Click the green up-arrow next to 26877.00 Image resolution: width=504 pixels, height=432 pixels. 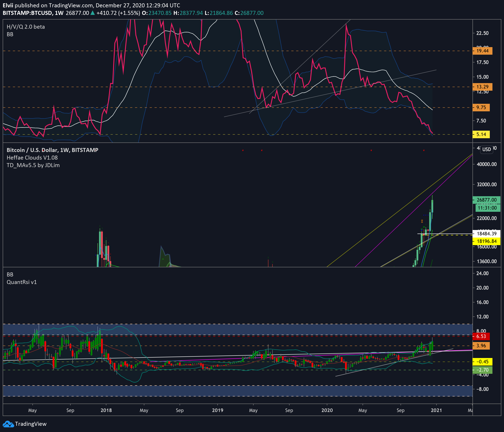pyautogui.click(x=92, y=13)
